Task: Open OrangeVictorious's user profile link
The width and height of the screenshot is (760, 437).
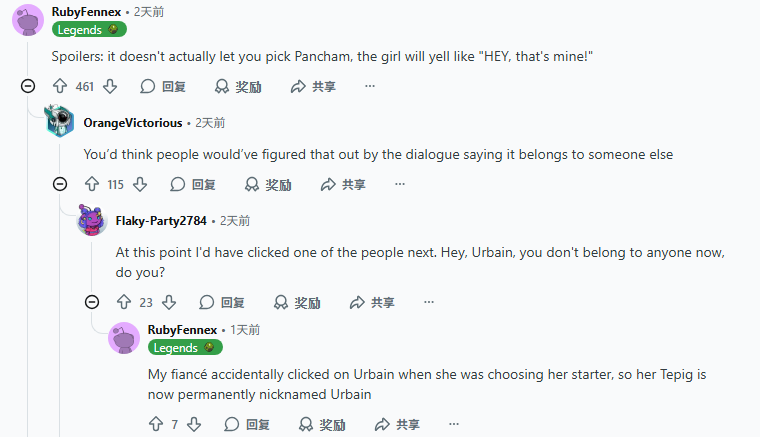Action: pos(133,123)
